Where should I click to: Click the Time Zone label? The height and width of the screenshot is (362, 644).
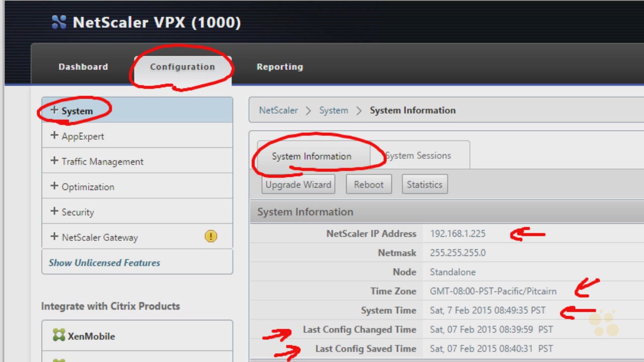click(x=393, y=291)
